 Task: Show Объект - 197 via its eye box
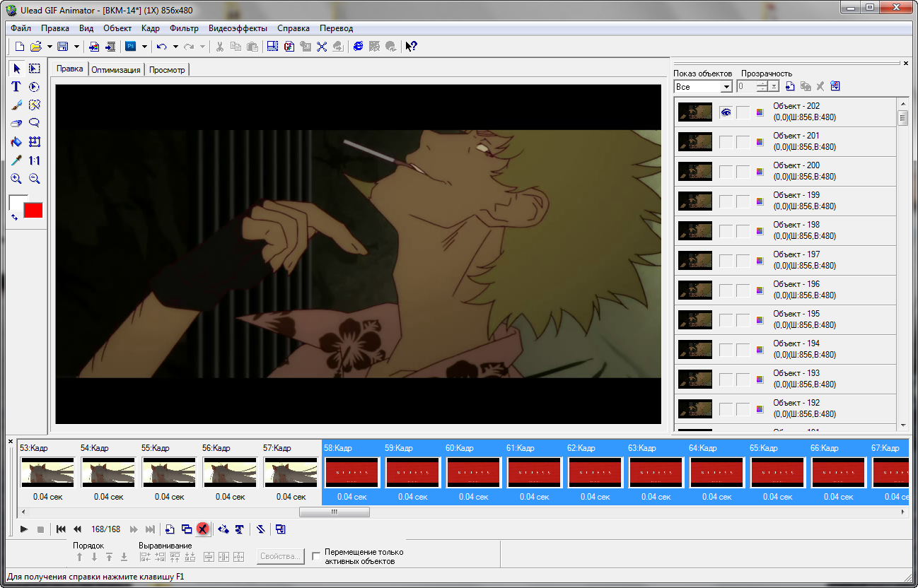click(x=726, y=261)
